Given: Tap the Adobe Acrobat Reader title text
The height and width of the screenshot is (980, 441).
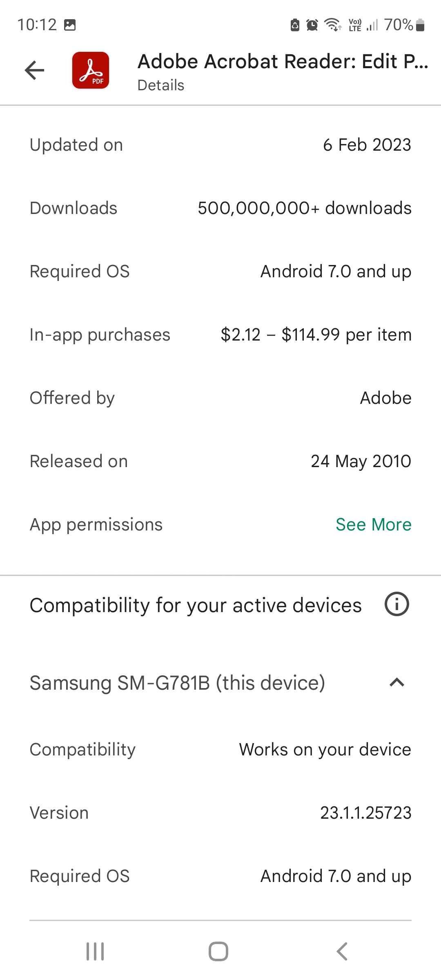Looking at the screenshot, I should coord(283,62).
